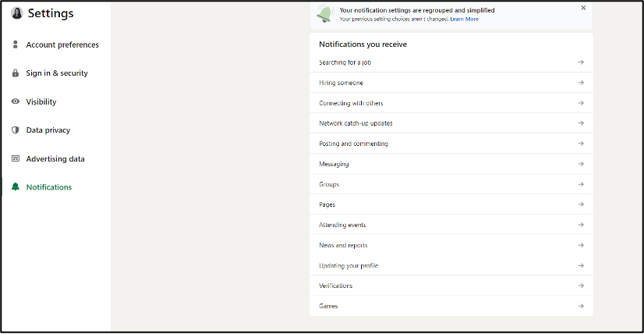The image size is (644, 334).
Task: Open Network catch-up updates settings
Action: (356, 123)
